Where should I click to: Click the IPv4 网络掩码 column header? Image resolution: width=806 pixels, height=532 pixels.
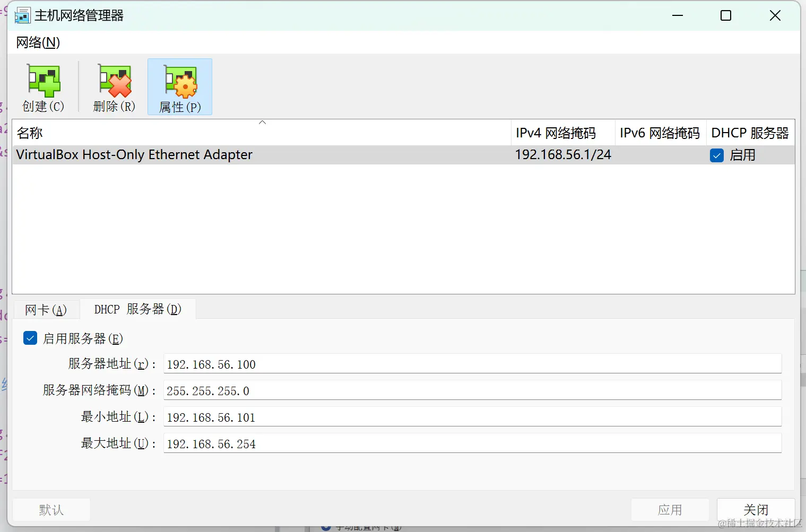pyautogui.click(x=563, y=133)
